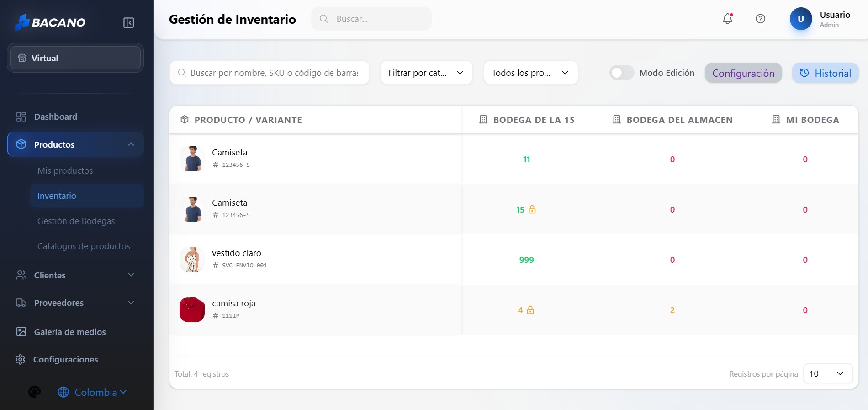Open the notifications bell

(x=728, y=19)
